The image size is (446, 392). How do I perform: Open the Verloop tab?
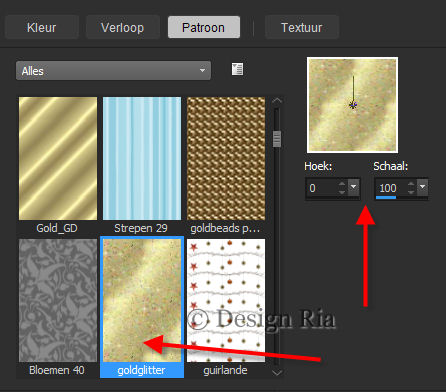click(x=122, y=27)
